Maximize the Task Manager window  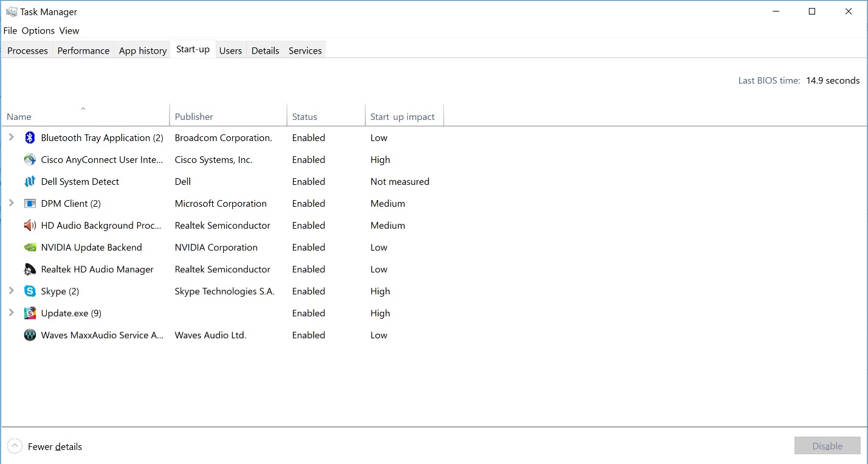click(812, 12)
